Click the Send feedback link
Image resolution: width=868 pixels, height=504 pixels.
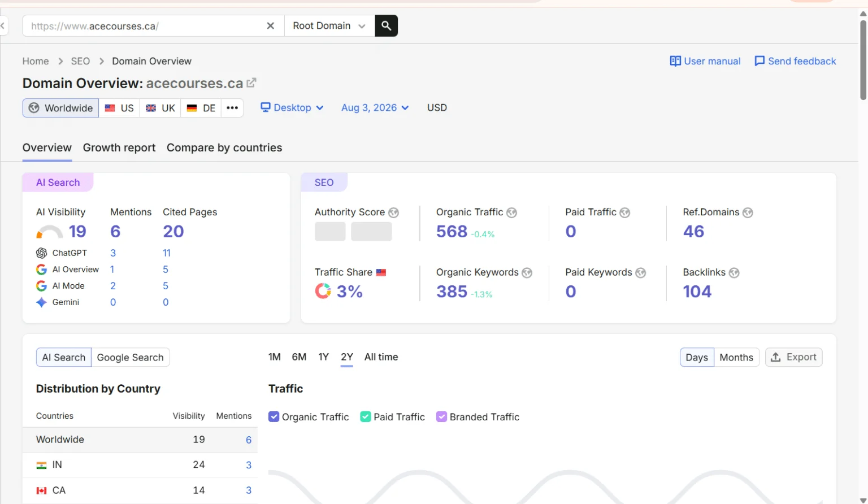(x=795, y=61)
